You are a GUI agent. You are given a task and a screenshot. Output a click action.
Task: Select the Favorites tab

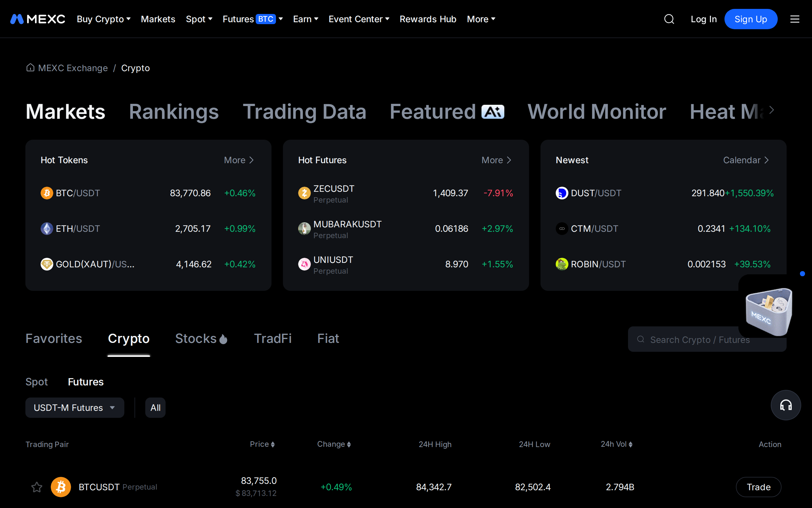pyautogui.click(x=54, y=338)
